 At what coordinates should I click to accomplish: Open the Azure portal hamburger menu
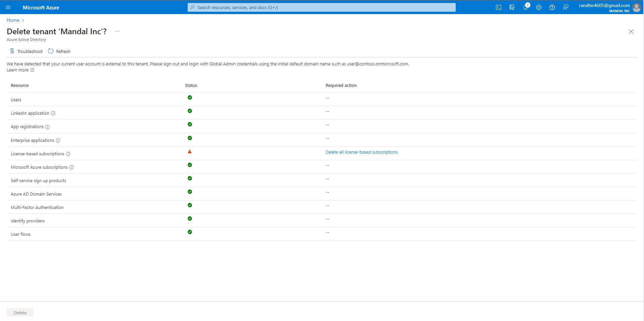tap(8, 7)
